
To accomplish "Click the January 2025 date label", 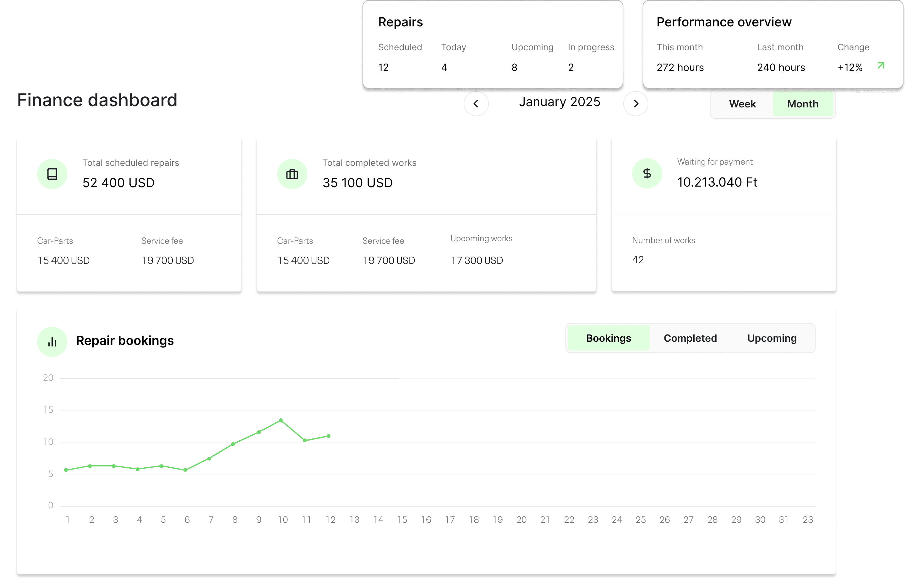I will point(559,102).
